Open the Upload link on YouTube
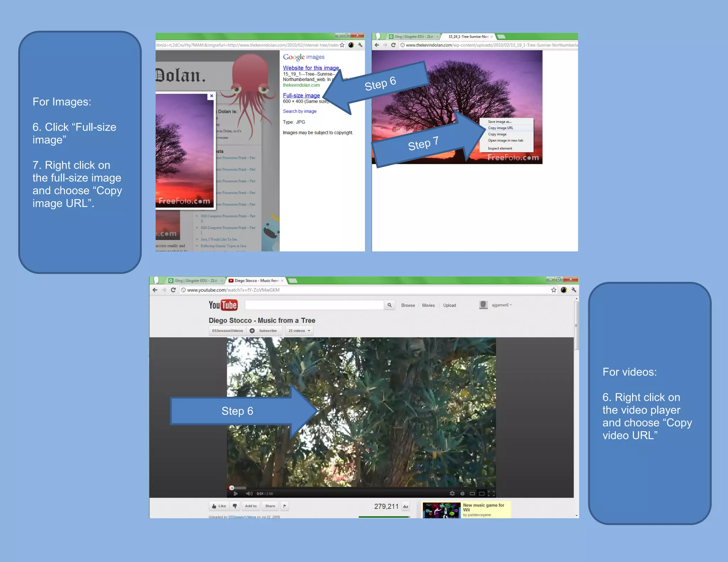The image size is (728, 562). pos(449,305)
